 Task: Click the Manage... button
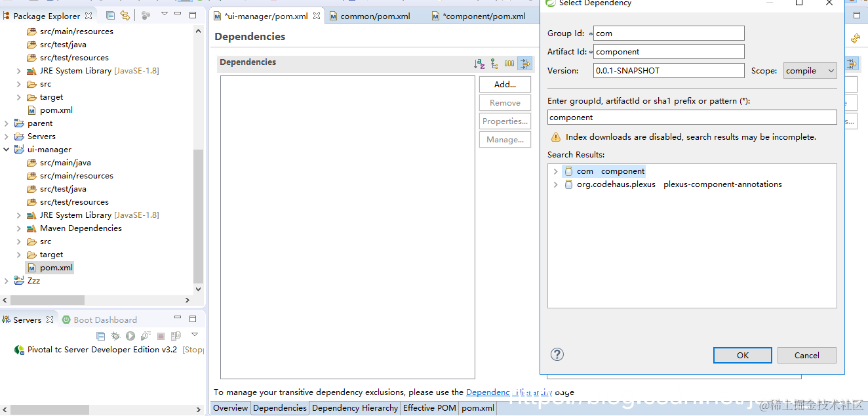505,139
